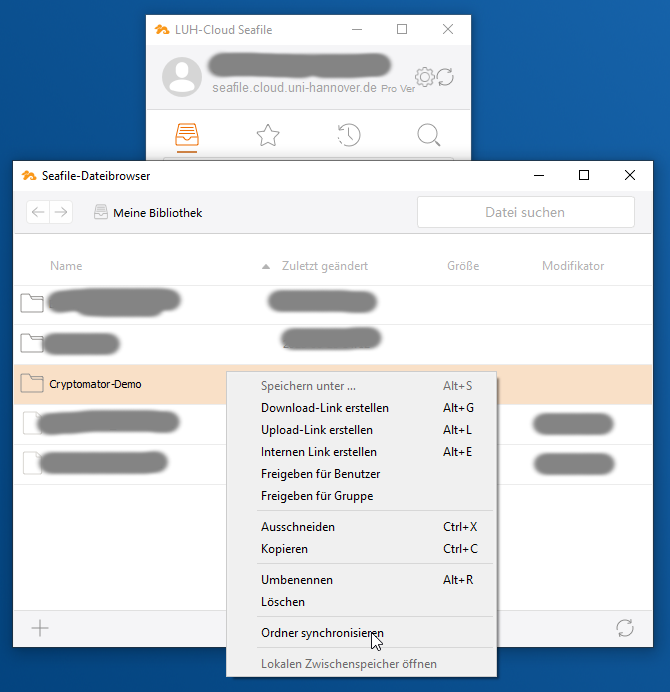Screen dimensions: 670x692
Task: Choose Ausschneiden from the context menu
Action: 362,527
